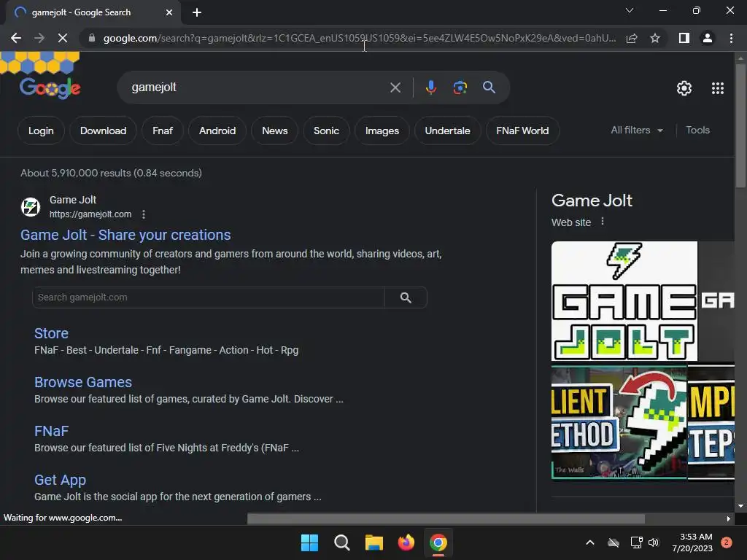Switch to News results
This screenshot has width=747, height=560.
[x=275, y=131]
